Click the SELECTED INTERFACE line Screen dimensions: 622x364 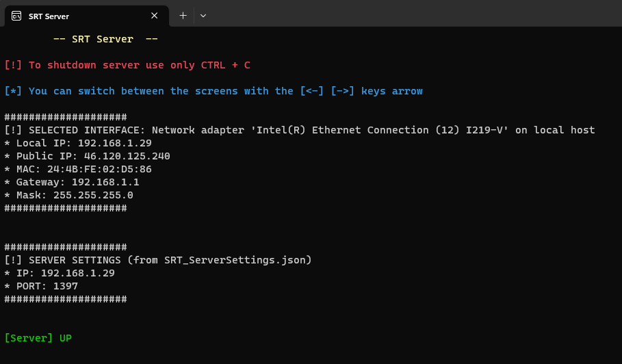point(299,130)
